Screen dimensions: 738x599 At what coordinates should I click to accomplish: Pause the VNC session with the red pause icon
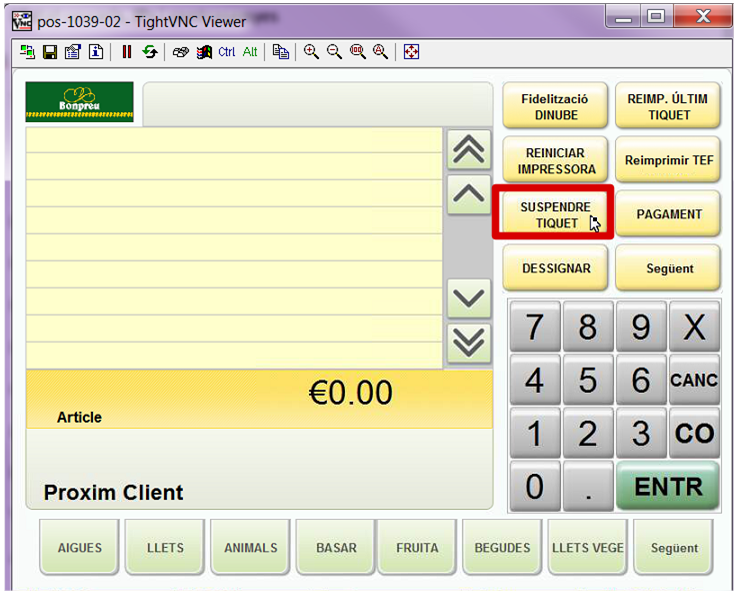click(x=127, y=52)
